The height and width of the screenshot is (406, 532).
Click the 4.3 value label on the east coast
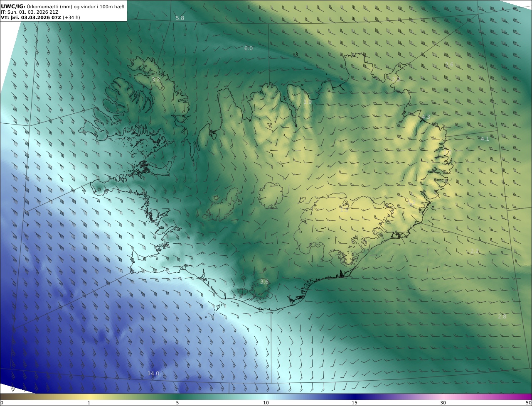[426, 117]
